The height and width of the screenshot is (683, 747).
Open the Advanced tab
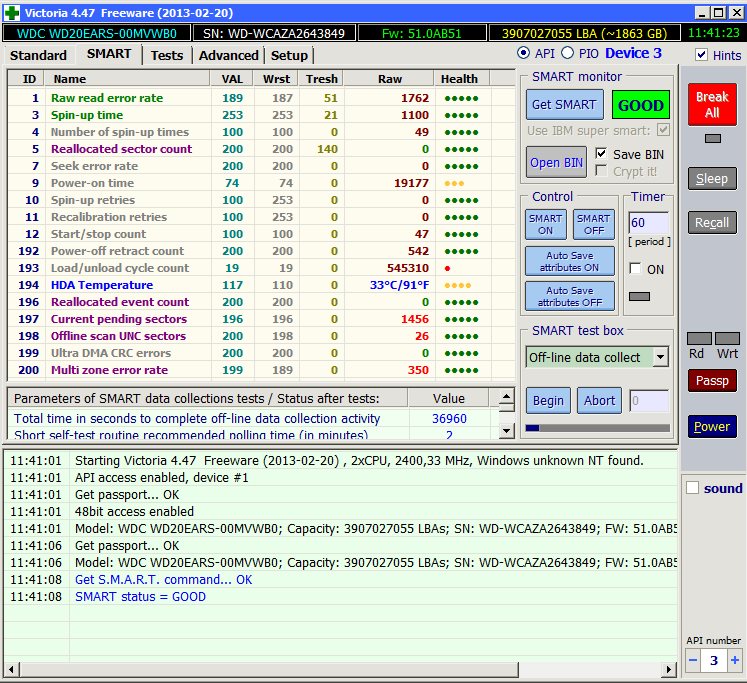coord(229,55)
